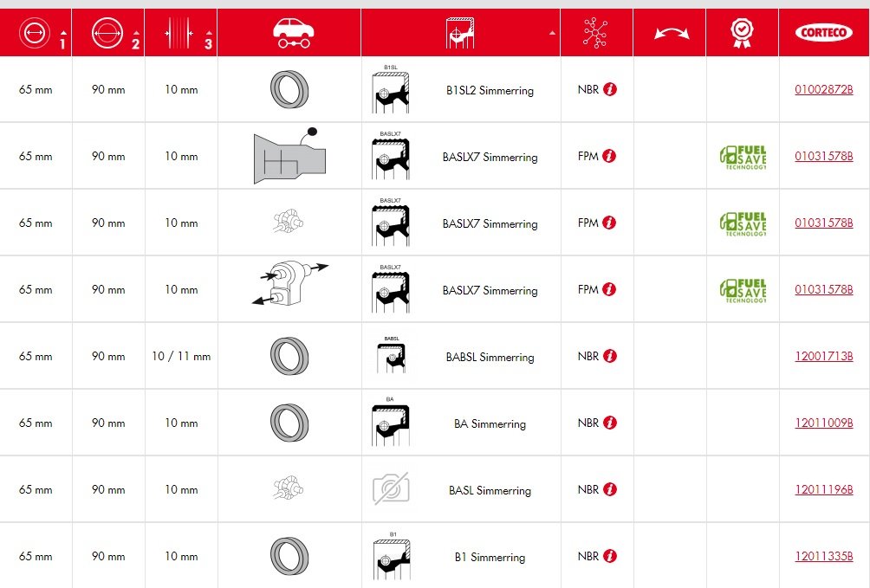The image size is (870, 588).
Task: Open part number link 12011335B
Action: (x=823, y=556)
